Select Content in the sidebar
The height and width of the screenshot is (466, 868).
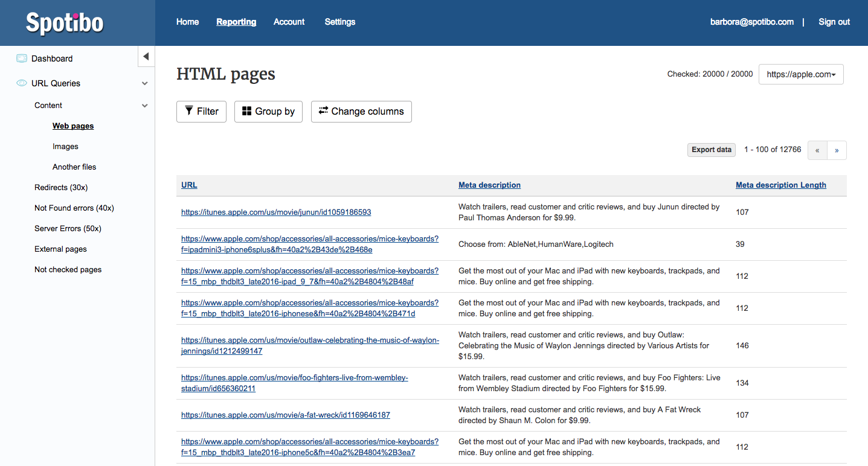[x=48, y=106]
